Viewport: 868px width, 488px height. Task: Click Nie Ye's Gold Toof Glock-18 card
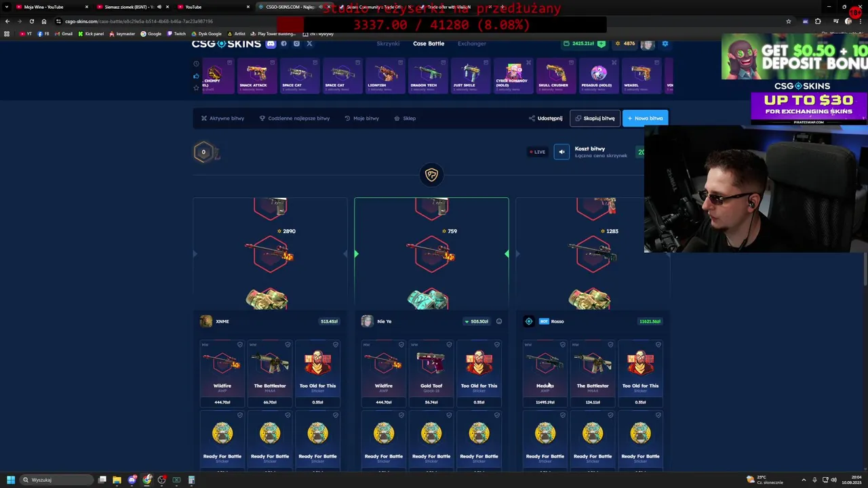point(431,373)
